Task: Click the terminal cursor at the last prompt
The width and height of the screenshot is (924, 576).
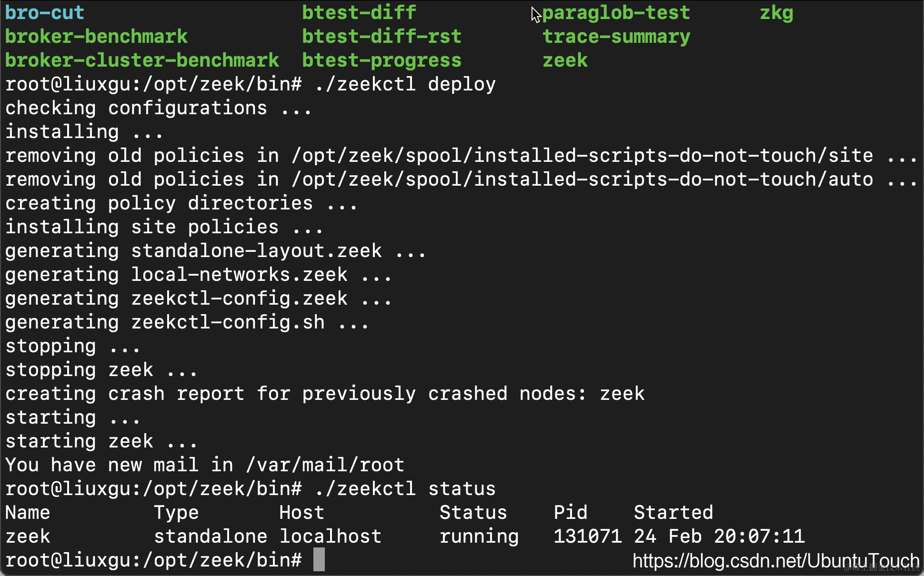Action: (x=319, y=560)
